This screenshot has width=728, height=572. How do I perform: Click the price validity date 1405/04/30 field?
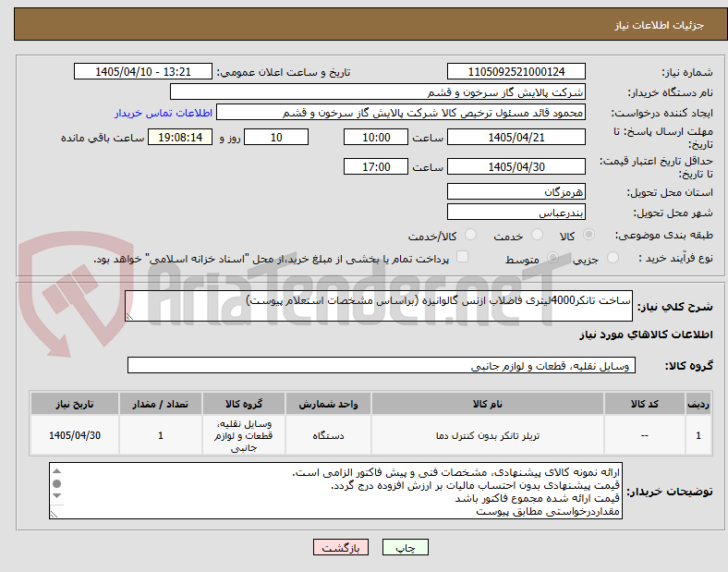(516, 166)
